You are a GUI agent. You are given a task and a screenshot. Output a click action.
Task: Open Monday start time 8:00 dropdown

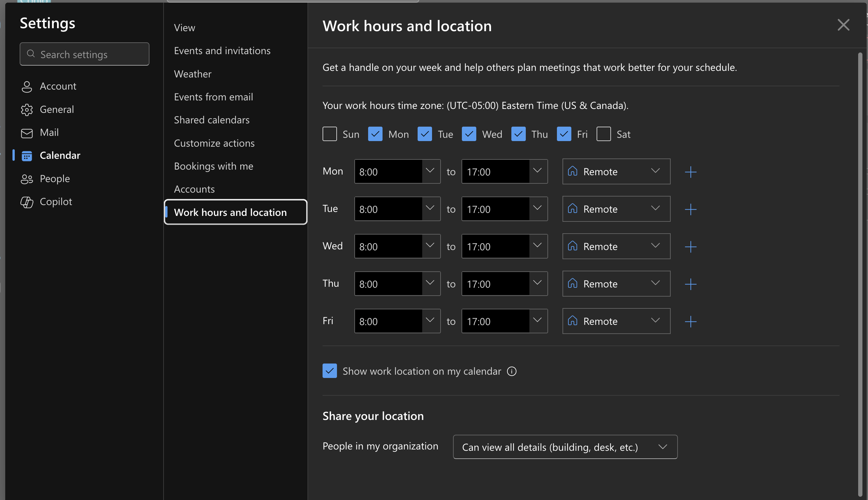coord(430,171)
